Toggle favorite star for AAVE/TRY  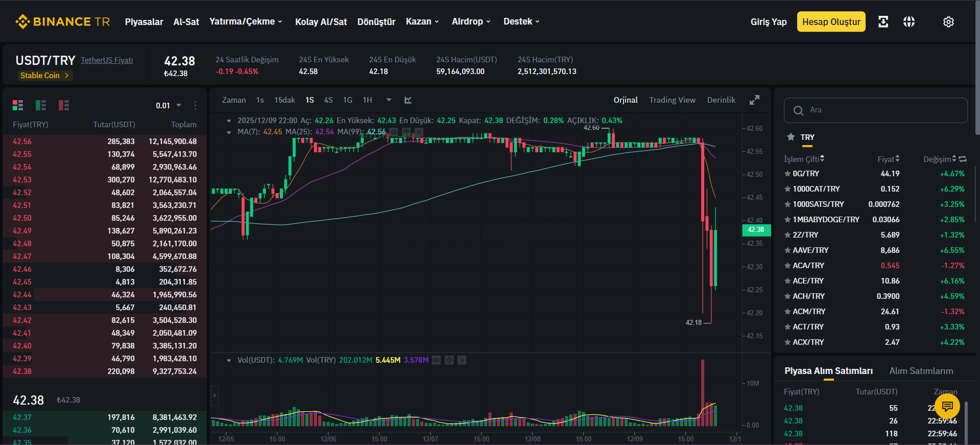pyautogui.click(x=787, y=250)
